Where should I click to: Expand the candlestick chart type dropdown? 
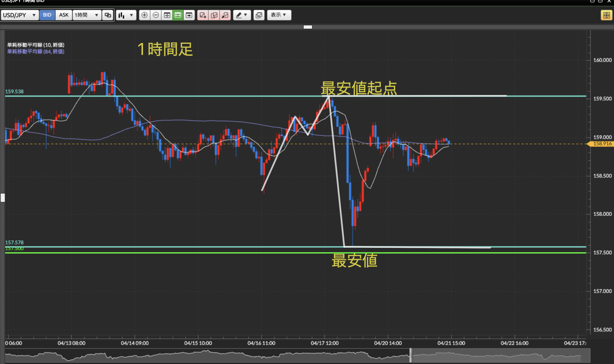tap(126, 15)
